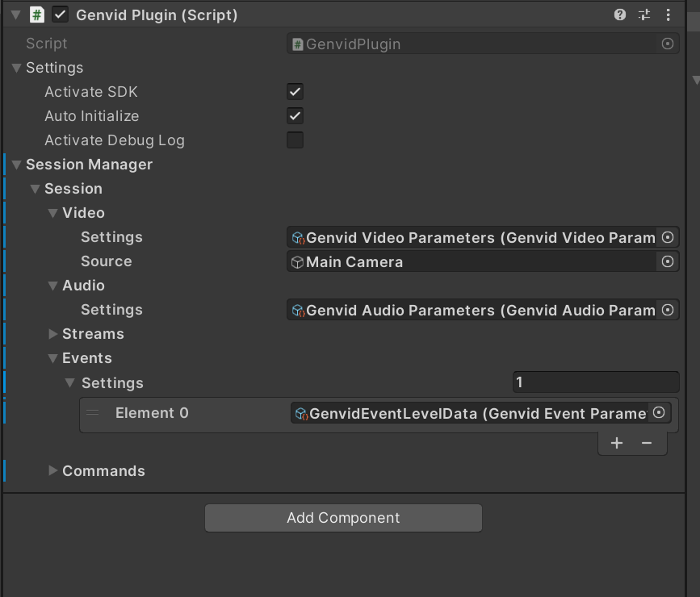Add a new event element with plus button

pyautogui.click(x=616, y=442)
